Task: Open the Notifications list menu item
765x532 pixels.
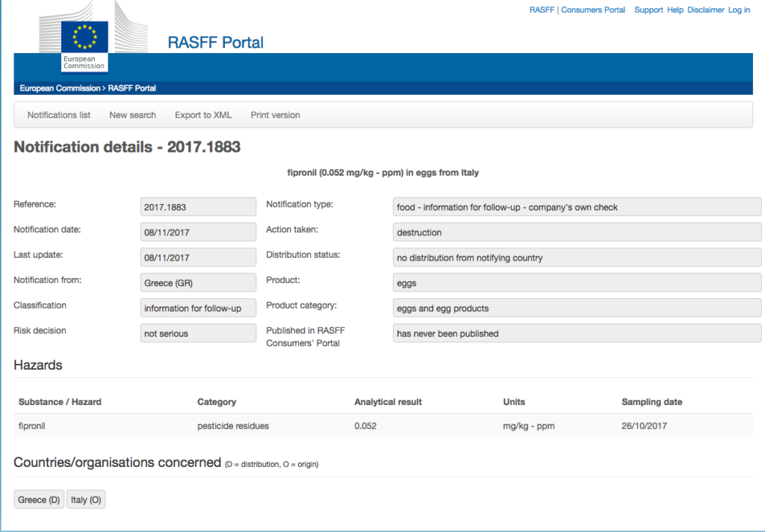Action: click(x=59, y=115)
